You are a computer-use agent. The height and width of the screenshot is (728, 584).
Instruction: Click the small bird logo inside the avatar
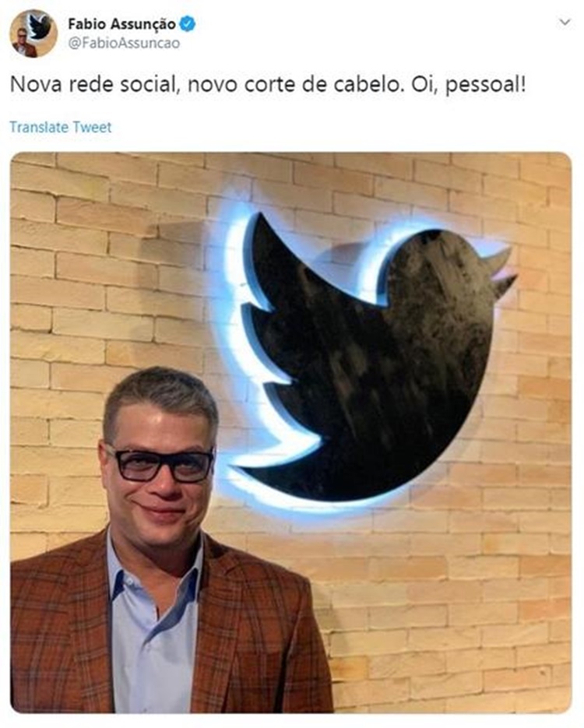(x=40, y=26)
